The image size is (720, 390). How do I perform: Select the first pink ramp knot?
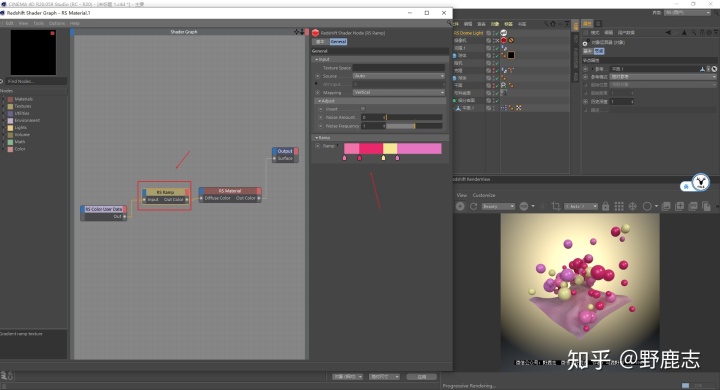point(344,158)
